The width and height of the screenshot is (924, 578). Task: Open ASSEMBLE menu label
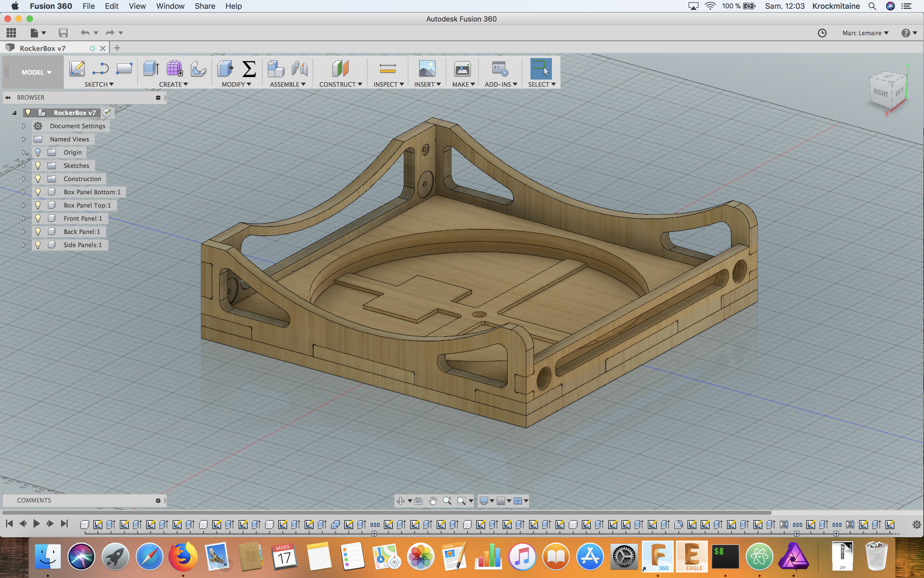point(287,84)
